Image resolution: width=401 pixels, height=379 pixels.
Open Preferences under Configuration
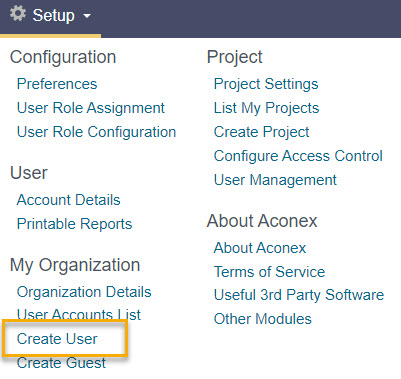pos(57,84)
